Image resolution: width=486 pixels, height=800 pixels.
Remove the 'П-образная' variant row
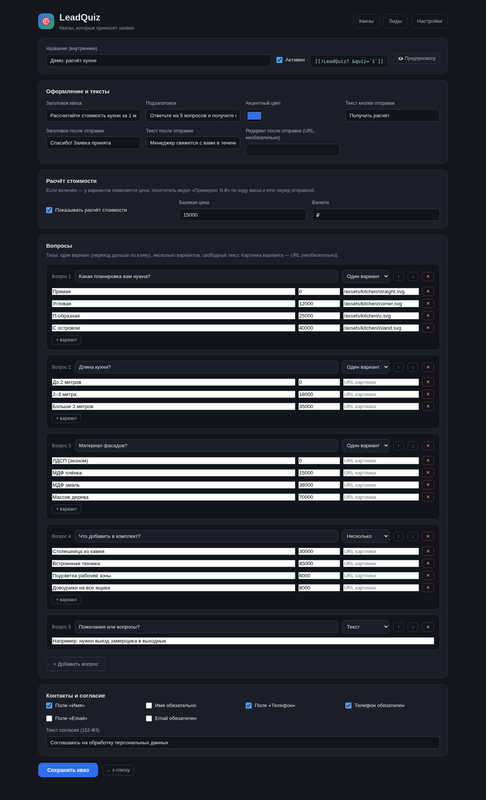coord(428,316)
